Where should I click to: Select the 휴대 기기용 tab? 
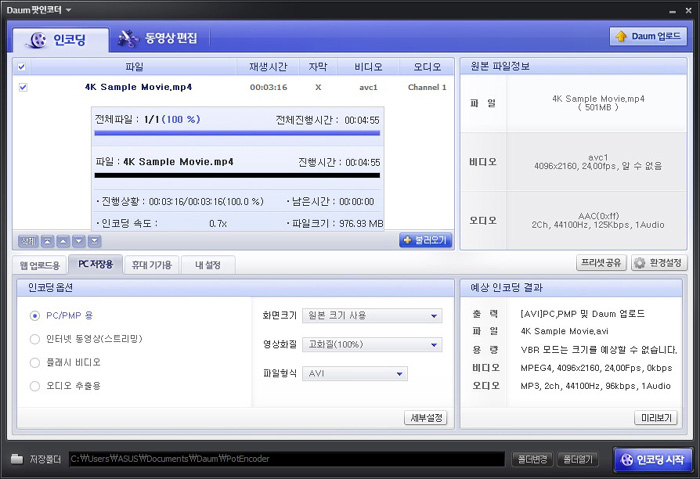pyautogui.click(x=152, y=265)
